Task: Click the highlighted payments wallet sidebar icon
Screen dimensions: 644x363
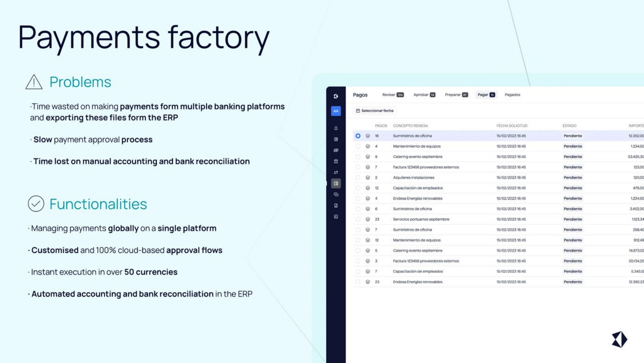Action: [x=336, y=183]
